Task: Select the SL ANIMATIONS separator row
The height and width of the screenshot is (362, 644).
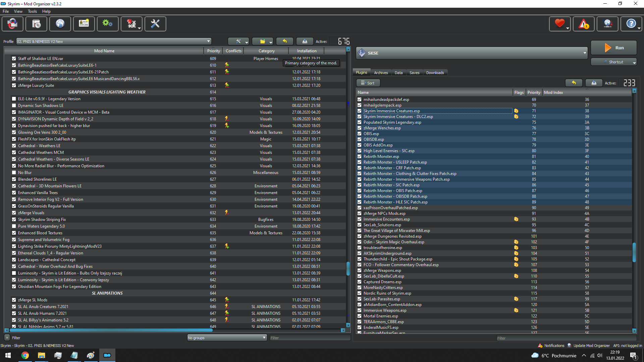Action: pos(174,293)
